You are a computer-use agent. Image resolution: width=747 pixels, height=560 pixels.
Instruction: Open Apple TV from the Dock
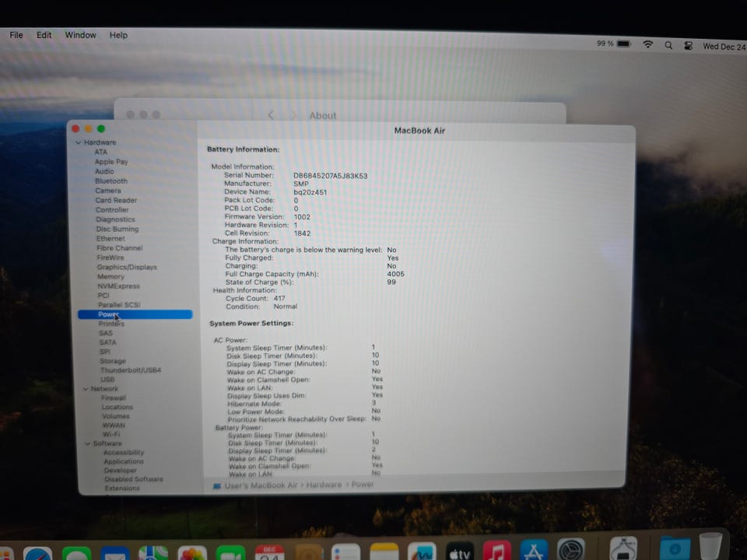pos(460,551)
